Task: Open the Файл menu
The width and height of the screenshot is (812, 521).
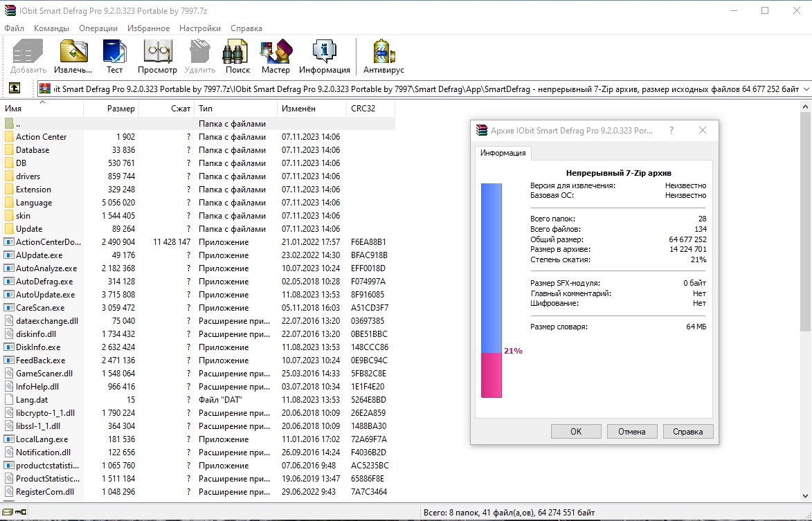Action: coord(14,28)
